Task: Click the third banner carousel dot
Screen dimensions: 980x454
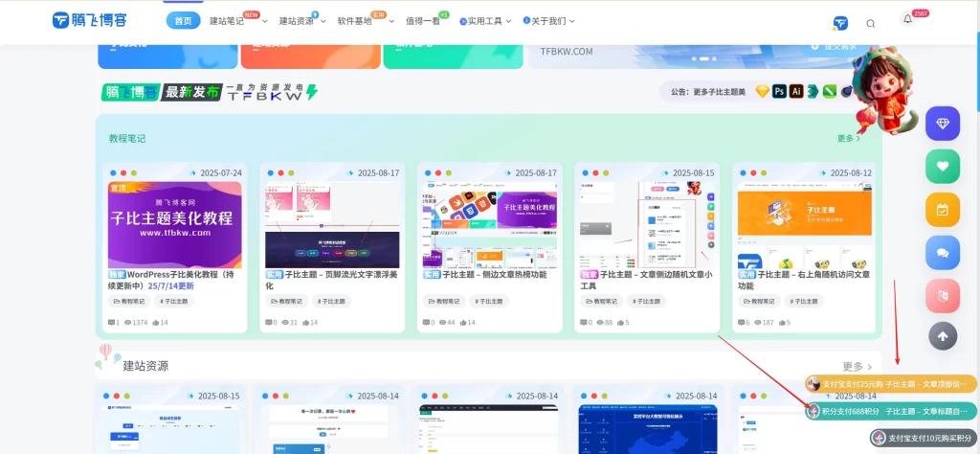Action: 714,58
